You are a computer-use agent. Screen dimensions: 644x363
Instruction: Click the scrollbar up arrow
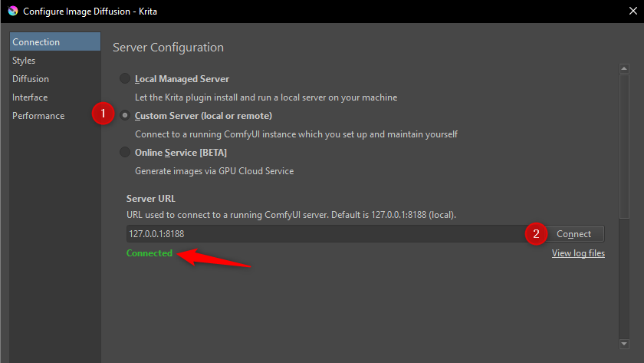pos(624,68)
